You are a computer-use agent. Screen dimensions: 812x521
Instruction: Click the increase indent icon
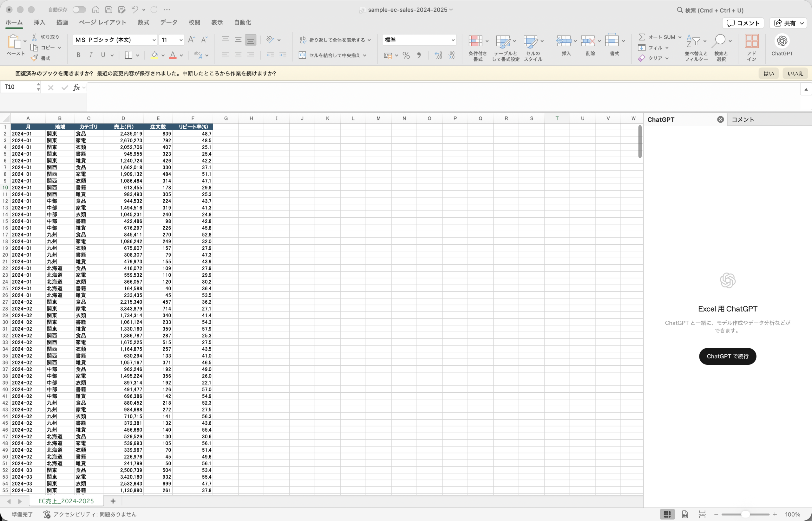tap(283, 55)
